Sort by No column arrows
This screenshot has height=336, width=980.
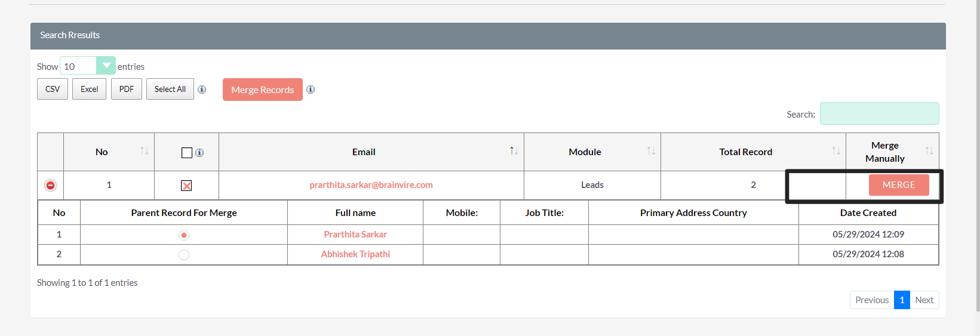[144, 151]
